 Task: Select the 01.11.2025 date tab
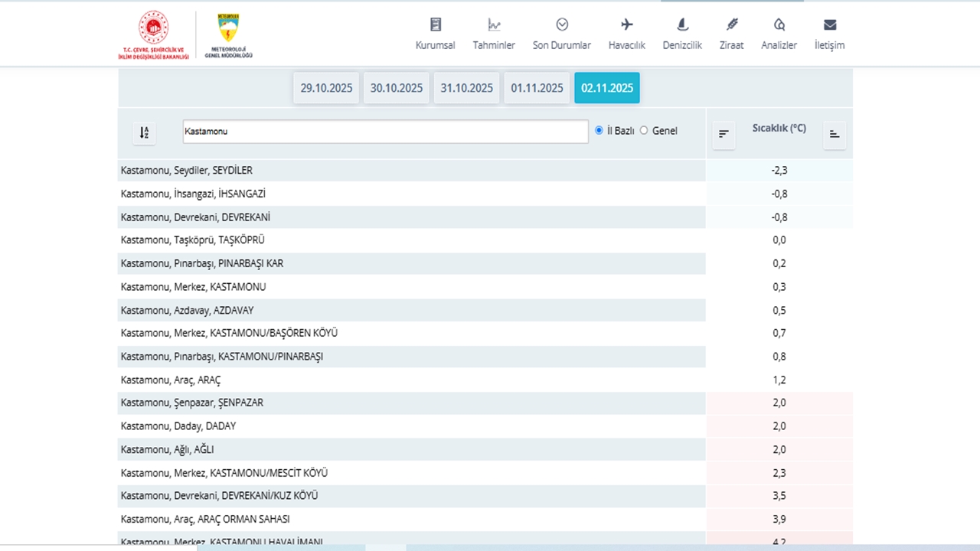[537, 88]
